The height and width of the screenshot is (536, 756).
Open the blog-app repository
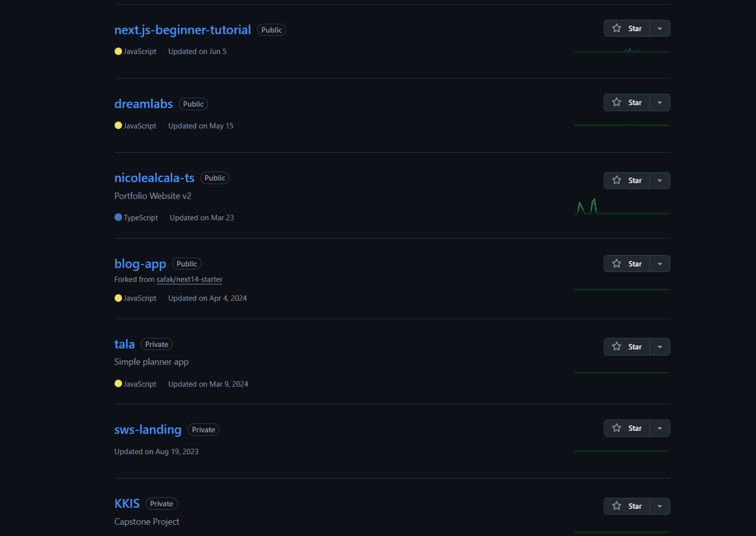(x=140, y=264)
